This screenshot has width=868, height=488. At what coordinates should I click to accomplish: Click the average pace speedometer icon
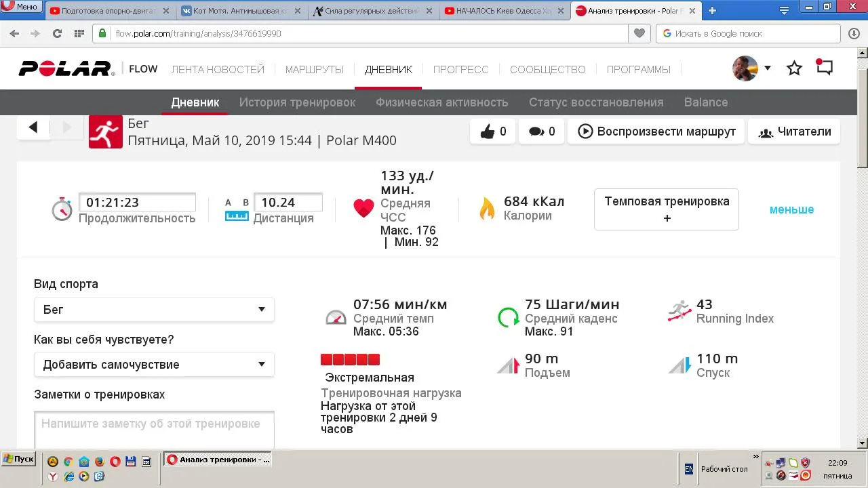coord(336,317)
